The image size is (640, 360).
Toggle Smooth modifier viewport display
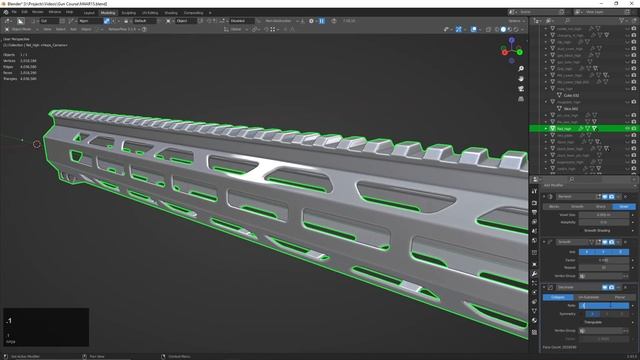tap(605, 242)
